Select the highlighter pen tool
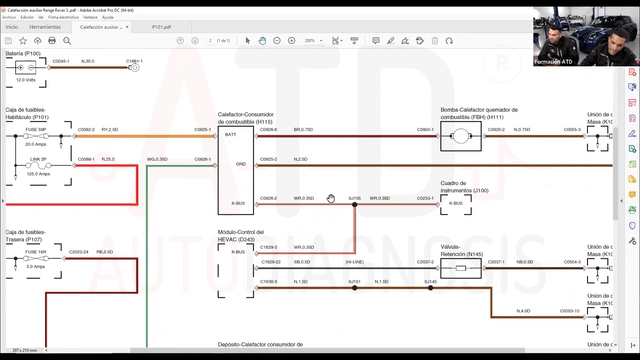Screen dimensions: 640x360 [x=391, y=40]
